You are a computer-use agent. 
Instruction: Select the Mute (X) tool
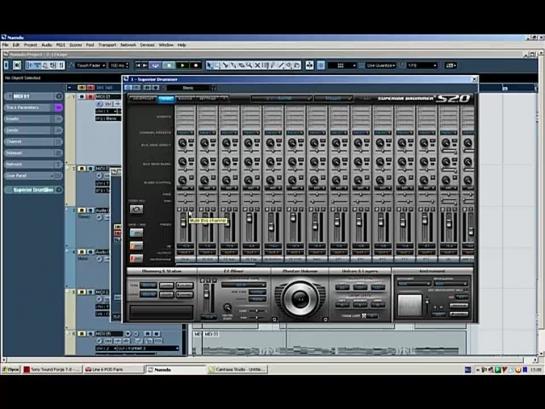click(258, 65)
